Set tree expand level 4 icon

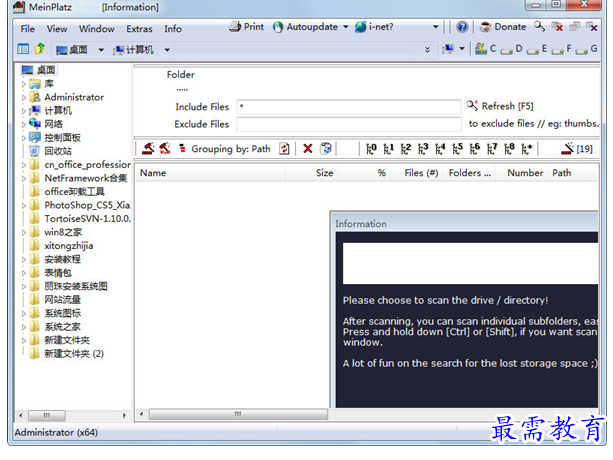pyautogui.click(x=440, y=149)
